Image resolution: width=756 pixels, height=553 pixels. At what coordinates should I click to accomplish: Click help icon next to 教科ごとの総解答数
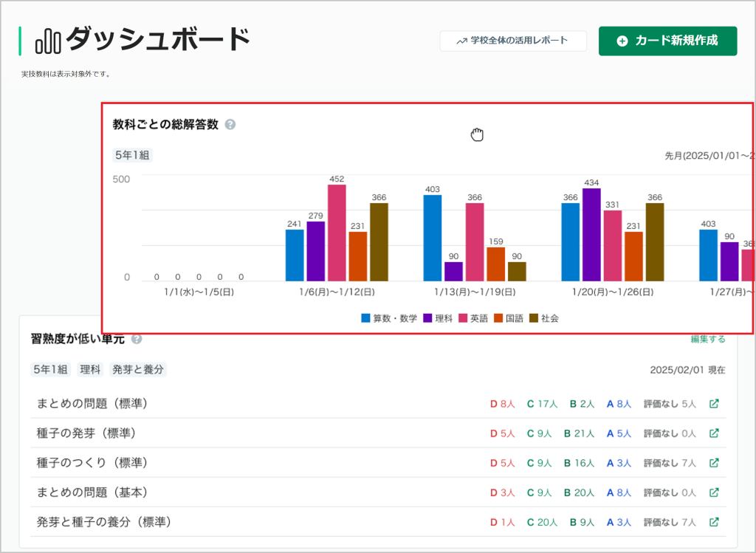tap(230, 124)
